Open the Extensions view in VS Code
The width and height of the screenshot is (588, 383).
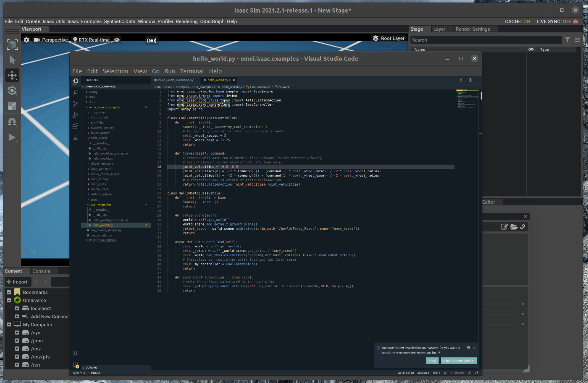click(x=75, y=126)
